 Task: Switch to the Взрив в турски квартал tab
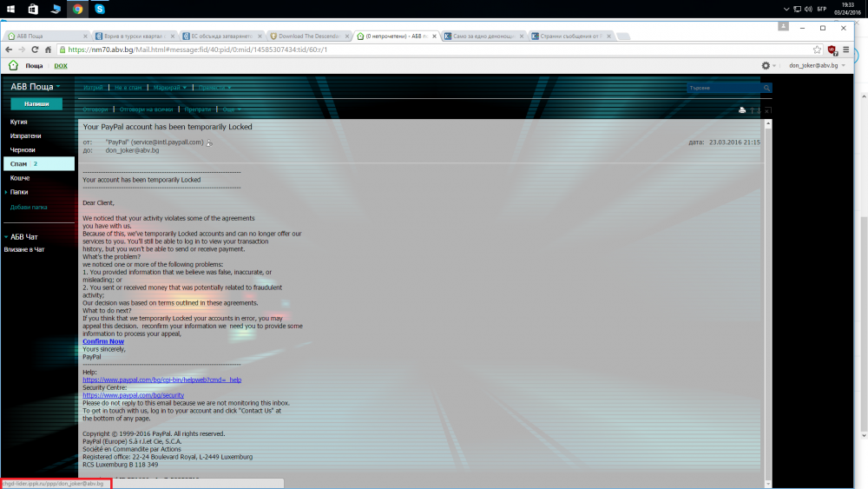(x=134, y=36)
